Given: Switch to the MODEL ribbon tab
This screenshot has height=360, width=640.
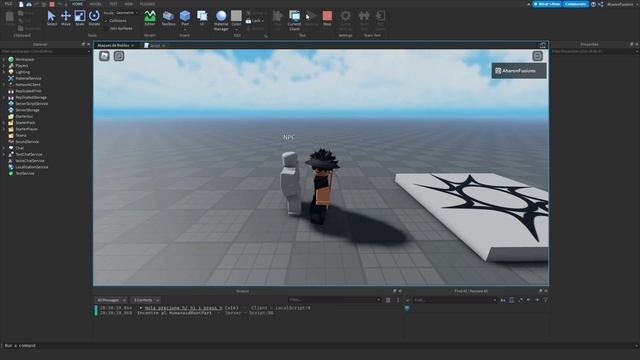Looking at the screenshot, I should click(96, 4).
